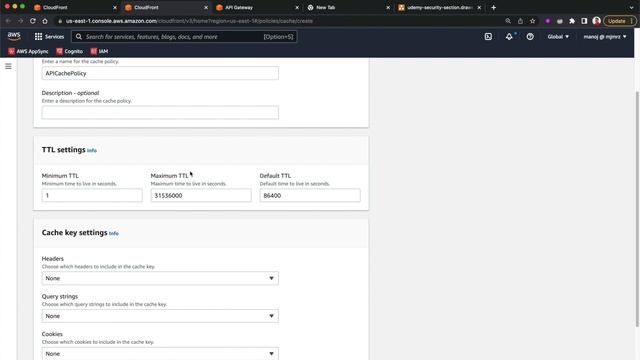Screen dimensions: 640x360
Task: Click the Chrome Update button
Action: click(620, 21)
